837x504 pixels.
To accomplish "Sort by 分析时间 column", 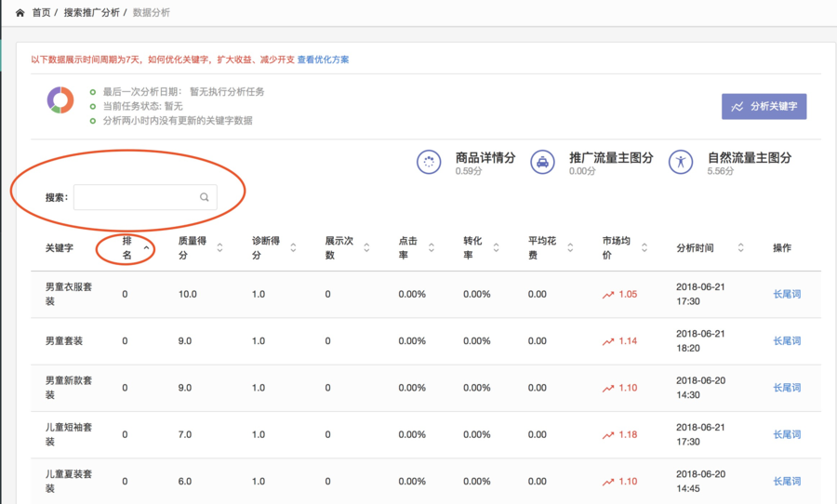I will tap(740, 247).
